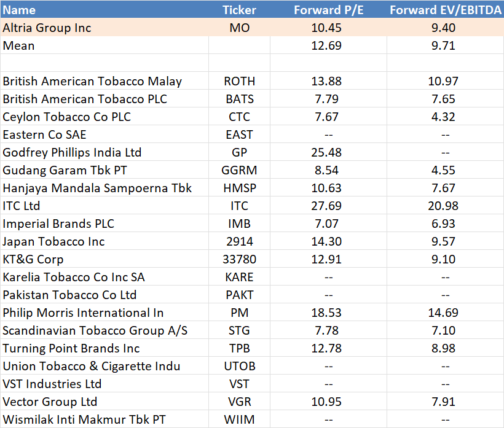The width and height of the screenshot is (504, 428).
Task: Select Imperial Brands PLC cell
Action: pos(104,224)
